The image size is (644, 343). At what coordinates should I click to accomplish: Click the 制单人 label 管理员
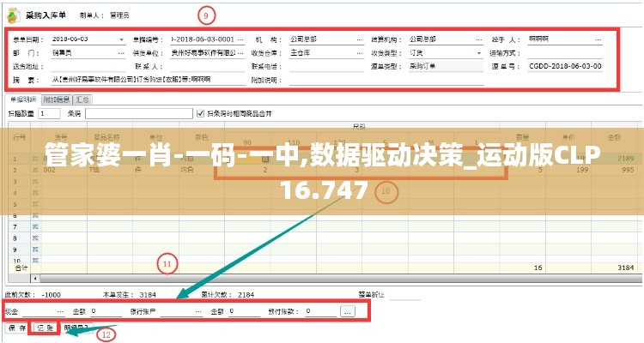coord(119,15)
